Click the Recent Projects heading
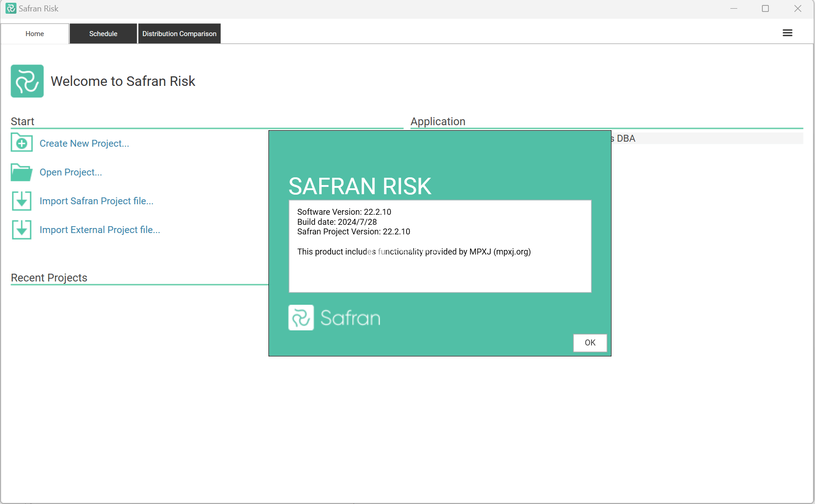This screenshot has height=504, width=815. pyautogui.click(x=49, y=278)
